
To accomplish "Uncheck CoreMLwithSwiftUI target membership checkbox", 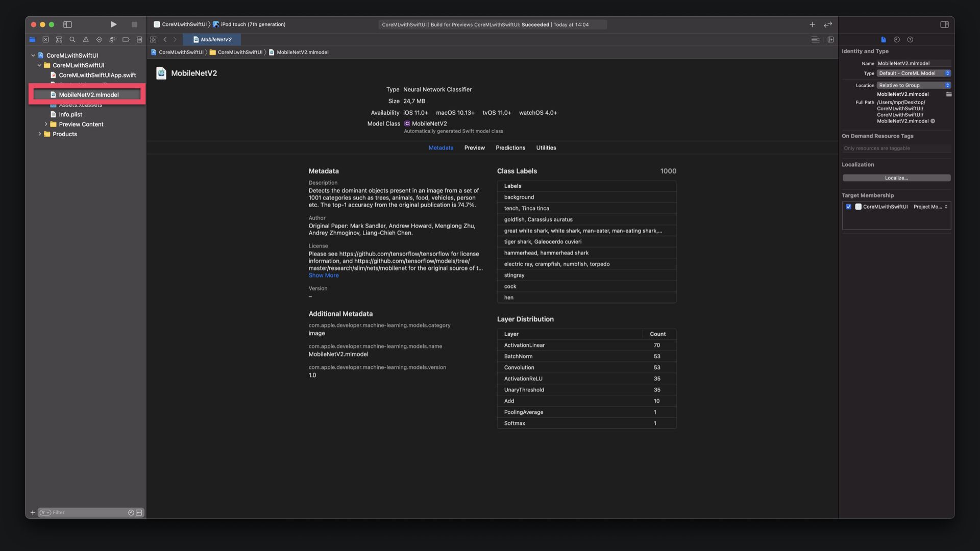I will click(x=848, y=207).
